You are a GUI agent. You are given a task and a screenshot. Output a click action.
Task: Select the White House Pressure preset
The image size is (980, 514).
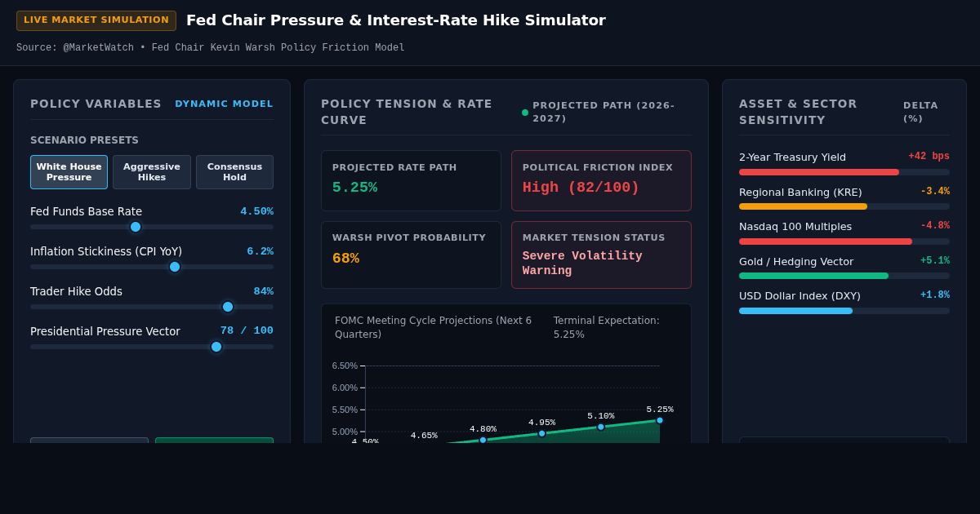pyautogui.click(x=69, y=172)
